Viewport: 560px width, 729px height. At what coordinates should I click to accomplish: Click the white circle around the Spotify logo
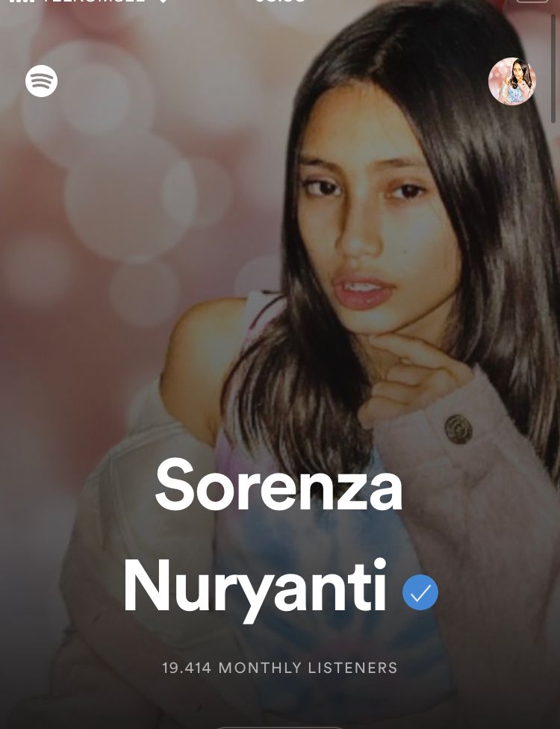[41, 81]
